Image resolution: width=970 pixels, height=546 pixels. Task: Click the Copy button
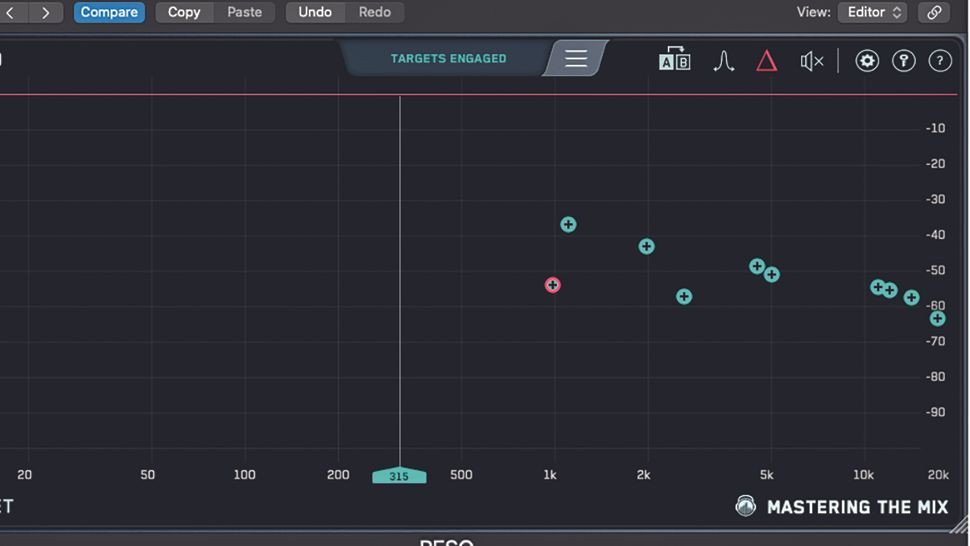coord(184,12)
